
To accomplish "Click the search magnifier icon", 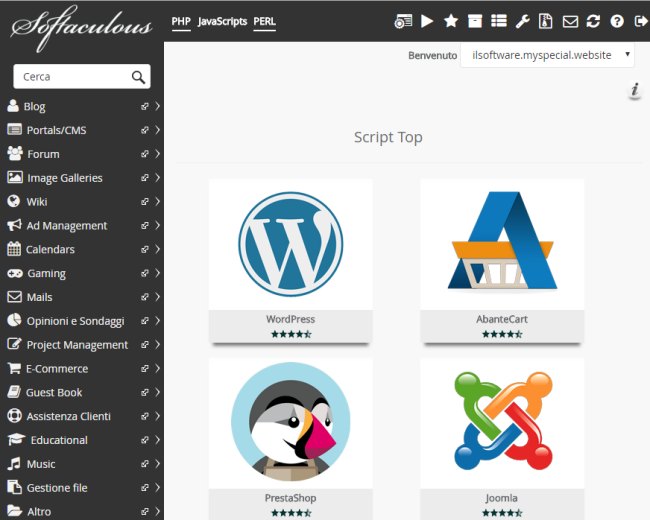I will pos(138,77).
